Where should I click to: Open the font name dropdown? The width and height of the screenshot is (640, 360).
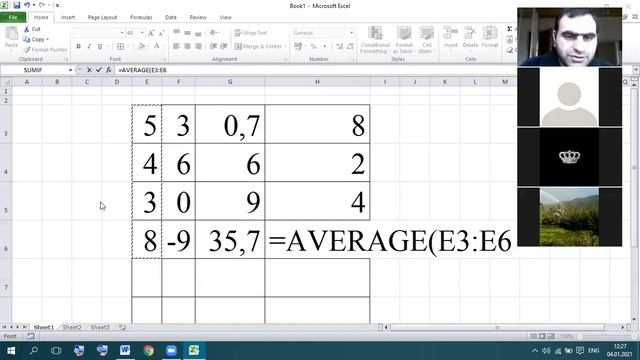(122, 33)
